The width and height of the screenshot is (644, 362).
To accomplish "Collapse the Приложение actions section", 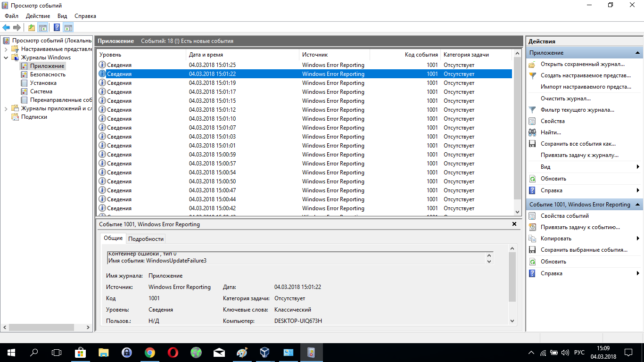I will (637, 53).
